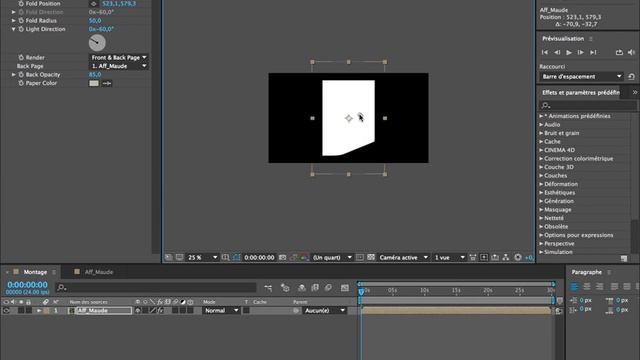Enable motion blur icon in timeline
Screen dimensions: 640x360
click(x=328, y=288)
